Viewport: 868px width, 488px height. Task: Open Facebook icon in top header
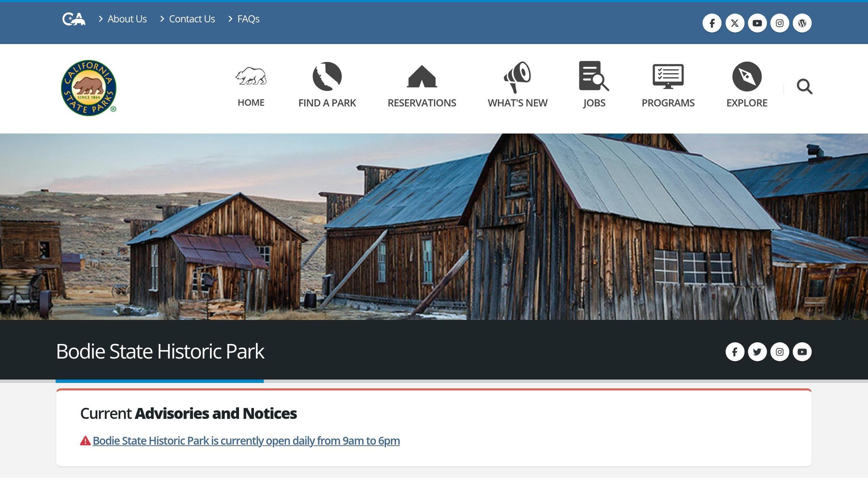(x=712, y=23)
